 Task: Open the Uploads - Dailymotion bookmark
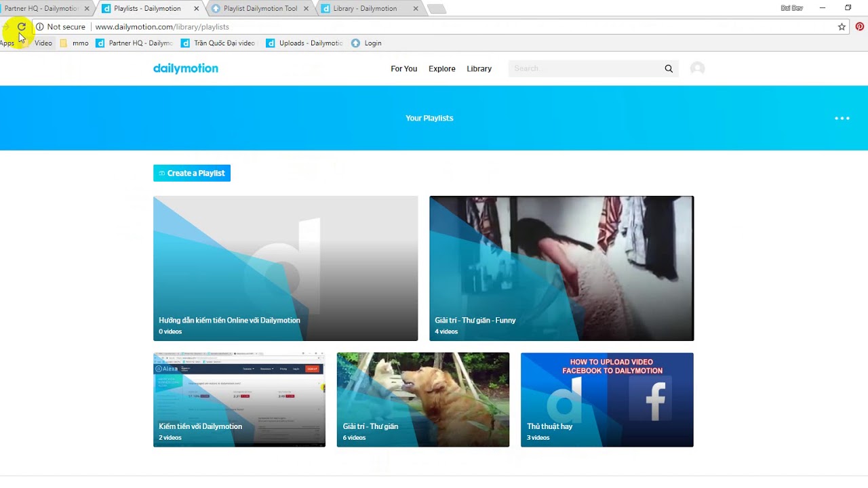(304, 43)
